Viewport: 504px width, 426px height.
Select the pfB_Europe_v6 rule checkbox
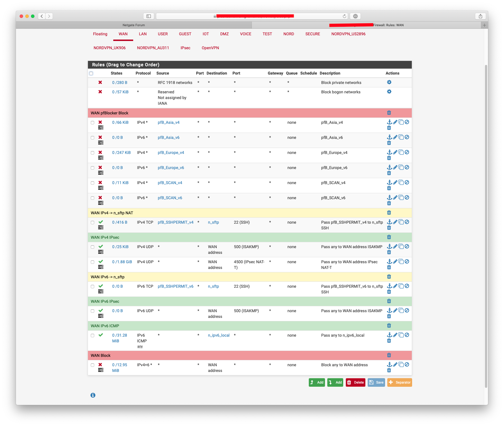point(92,168)
